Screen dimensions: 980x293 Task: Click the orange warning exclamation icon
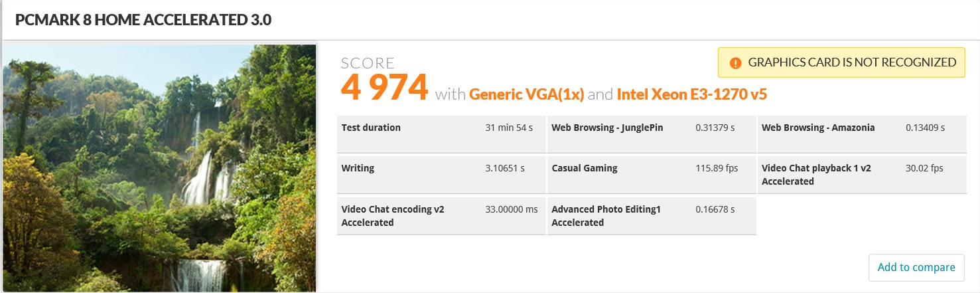pyautogui.click(x=735, y=63)
